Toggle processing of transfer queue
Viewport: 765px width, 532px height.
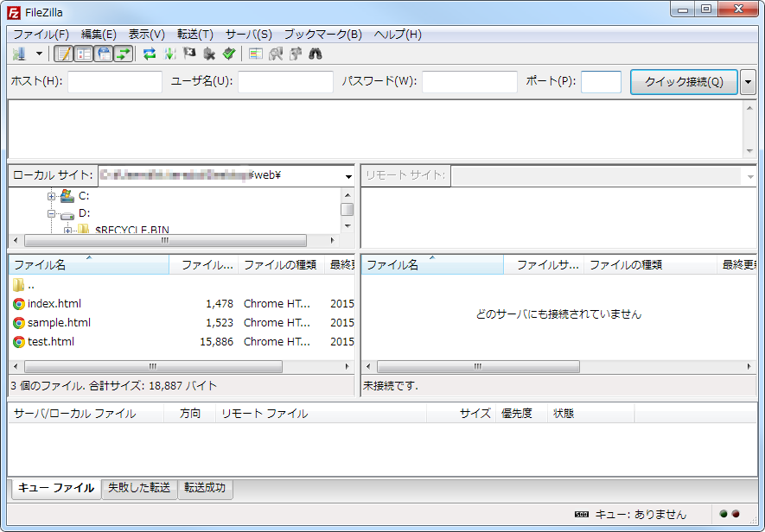(169, 54)
